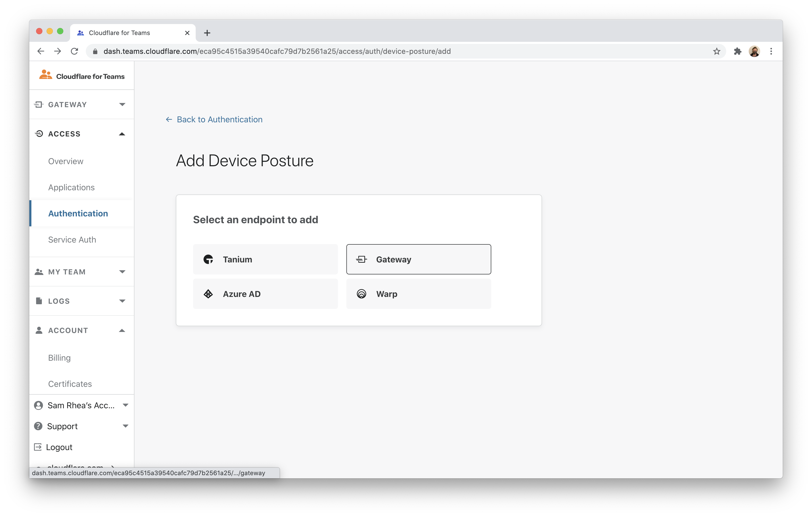
Task: Open Chrome's three-dot menu
Action: click(x=771, y=51)
